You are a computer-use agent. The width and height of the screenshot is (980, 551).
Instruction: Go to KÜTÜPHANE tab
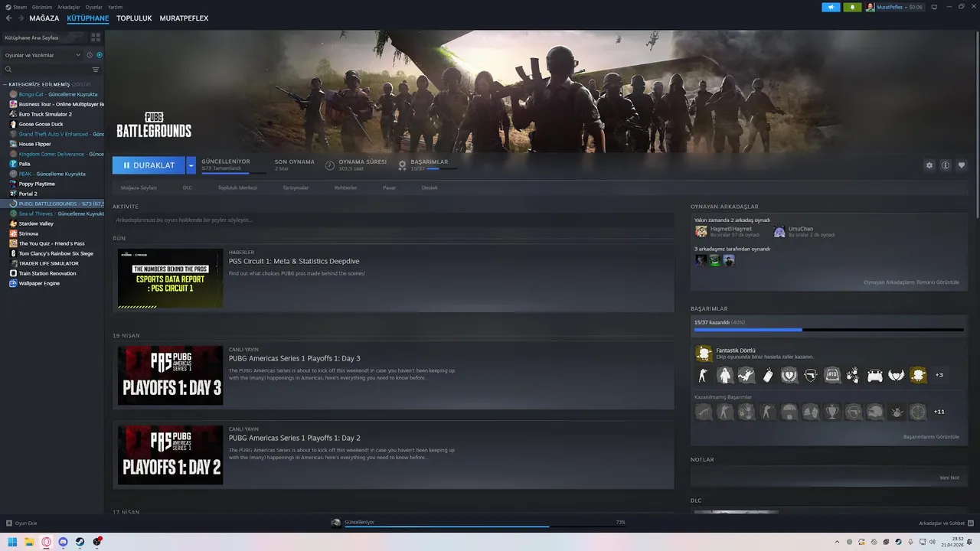pos(88,18)
